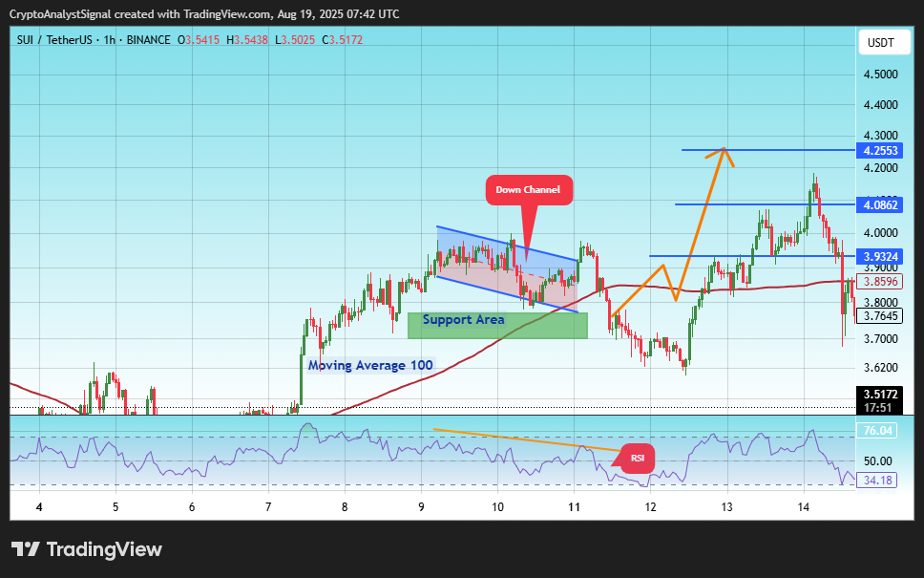Screen dimensions: 924x578
Task: Click the green Support Area rectangle
Action: pos(497,326)
